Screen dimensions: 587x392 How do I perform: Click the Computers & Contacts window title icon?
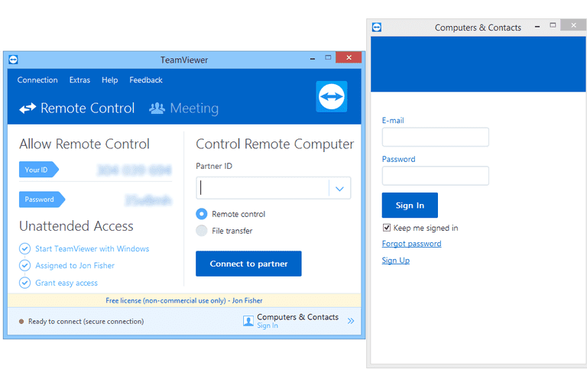[377, 27]
